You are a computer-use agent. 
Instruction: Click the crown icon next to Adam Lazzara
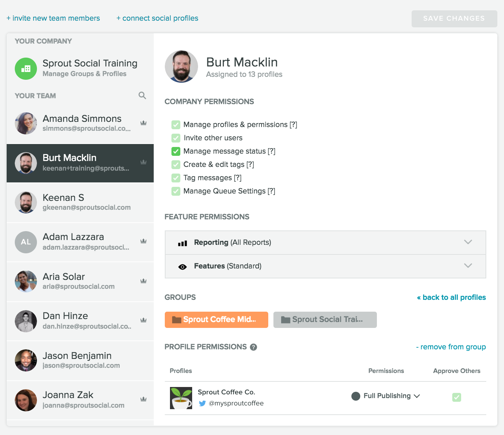point(143,241)
